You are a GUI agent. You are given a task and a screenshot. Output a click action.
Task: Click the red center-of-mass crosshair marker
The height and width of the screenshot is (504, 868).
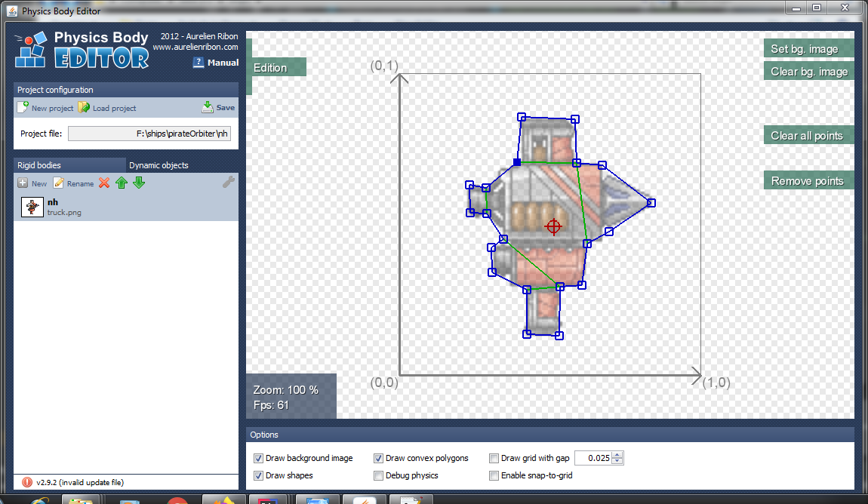(553, 226)
